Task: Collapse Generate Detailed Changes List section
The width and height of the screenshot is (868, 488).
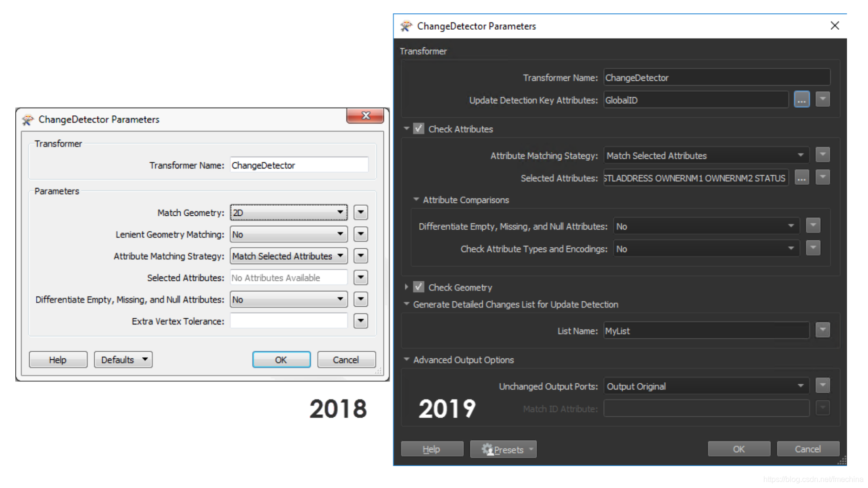Action: click(406, 303)
